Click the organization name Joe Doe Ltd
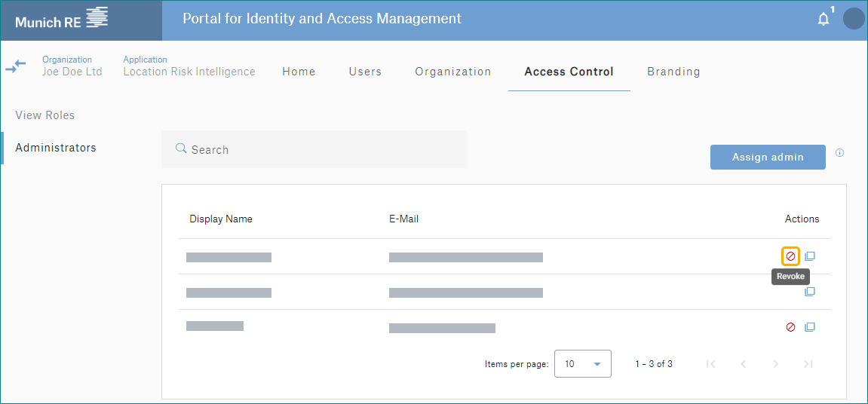The width and height of the screenshot is (868, 404). (72, 72)
